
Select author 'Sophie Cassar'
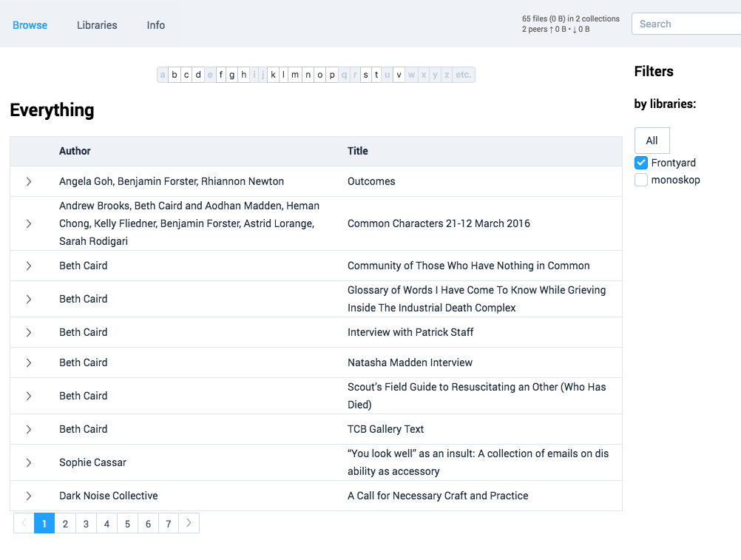point(92,462)
